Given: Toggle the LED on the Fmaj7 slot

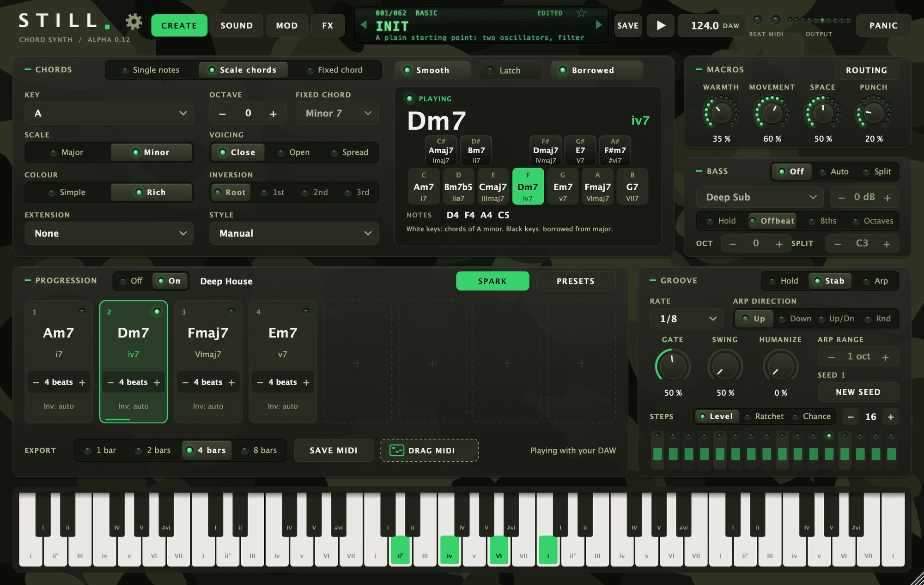Looking at the screenshot, I should pos(231,312).
